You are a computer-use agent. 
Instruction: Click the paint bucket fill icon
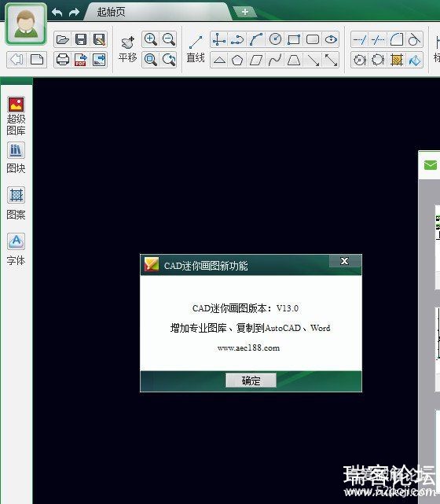(414, 60)
